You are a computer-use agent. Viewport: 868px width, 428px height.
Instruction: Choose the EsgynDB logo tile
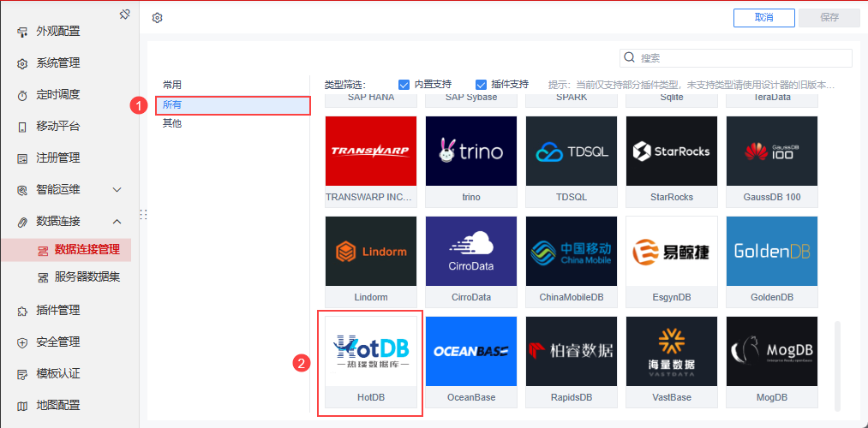[672, 251]
